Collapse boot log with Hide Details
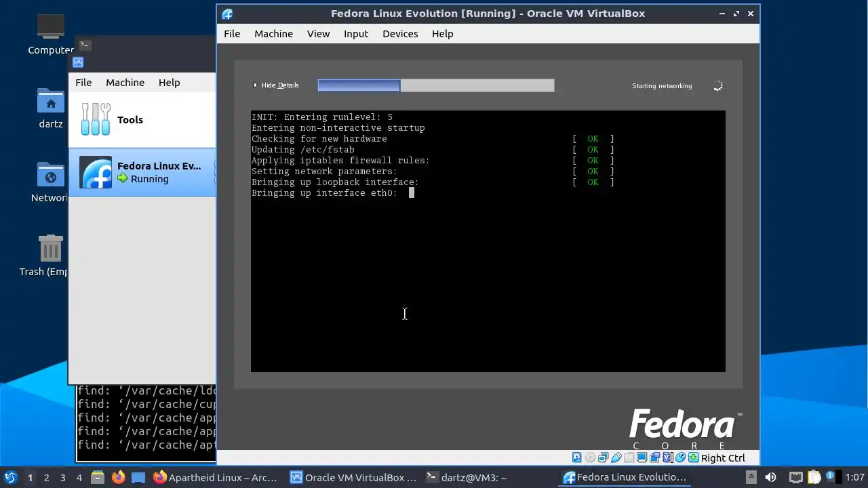Image resolution: width=868 pixels, height=488 pixels. point(276,85)
